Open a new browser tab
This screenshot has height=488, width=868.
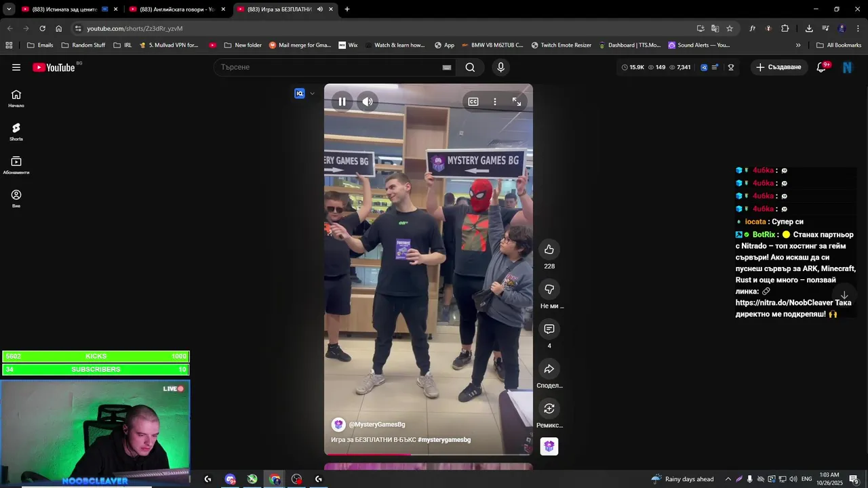[347, 9]
